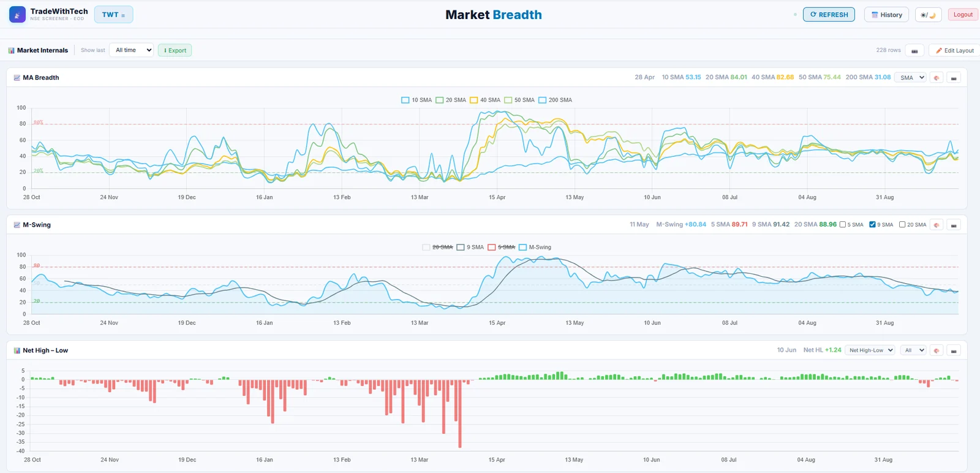Click the 11 May date in M-Swing header
Viewport: 980px width, 473px height.
[639, 224]
